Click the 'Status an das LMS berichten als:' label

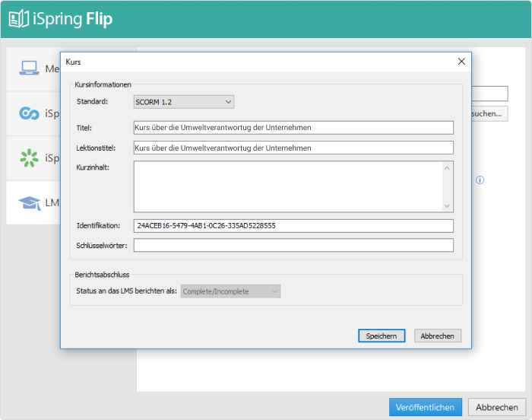(x=127, y=291)
